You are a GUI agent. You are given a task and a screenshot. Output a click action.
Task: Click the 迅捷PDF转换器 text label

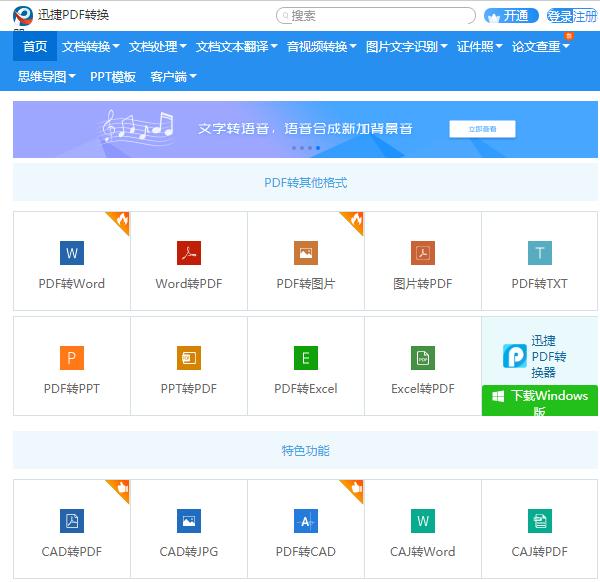coord(549,356)
